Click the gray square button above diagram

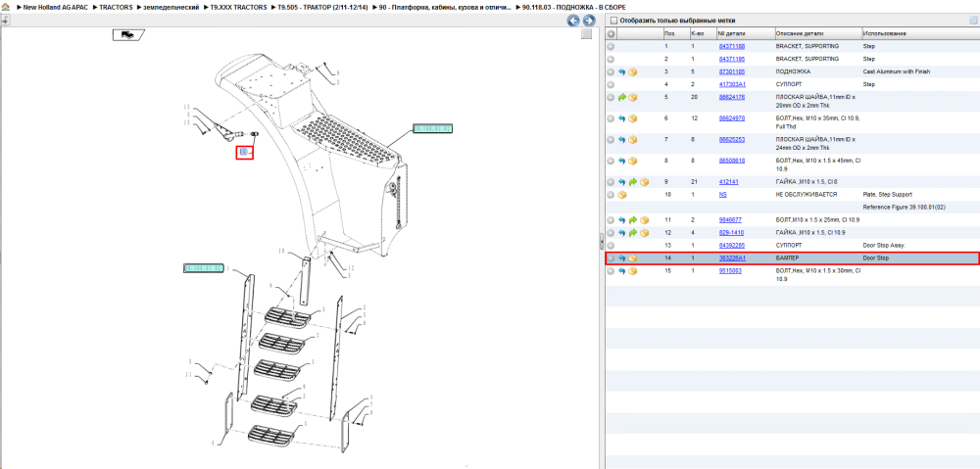click(586, 34)
